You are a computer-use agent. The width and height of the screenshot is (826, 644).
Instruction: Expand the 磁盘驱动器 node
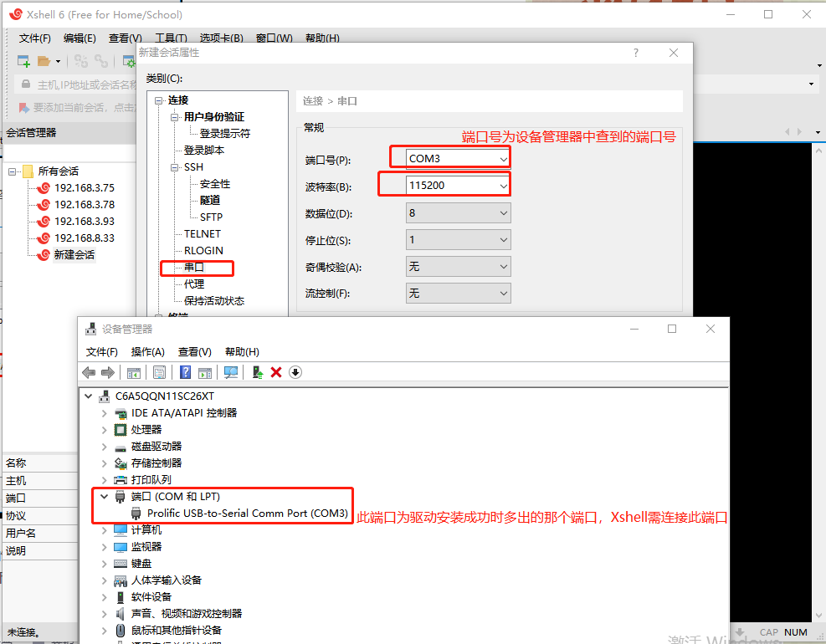(105, 447)
